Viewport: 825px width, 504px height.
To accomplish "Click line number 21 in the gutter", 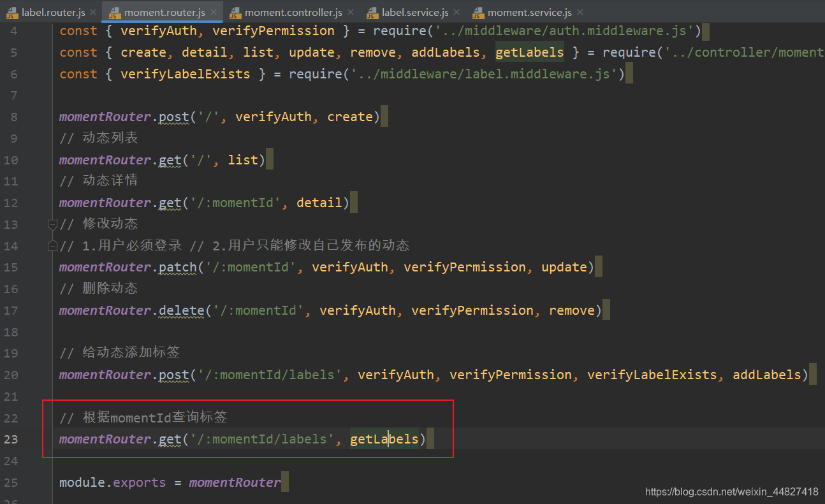I will pos(11,396).
